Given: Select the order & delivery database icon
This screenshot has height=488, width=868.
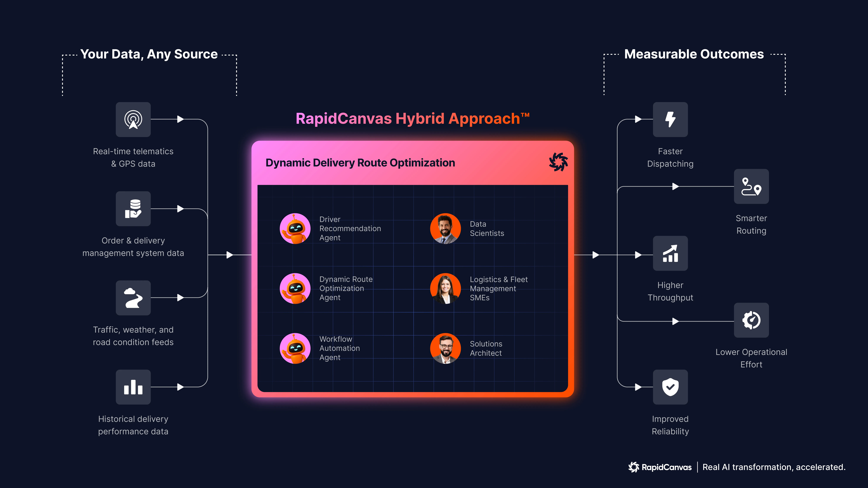Looking at the screenshot, I should (x=133, y=209).
